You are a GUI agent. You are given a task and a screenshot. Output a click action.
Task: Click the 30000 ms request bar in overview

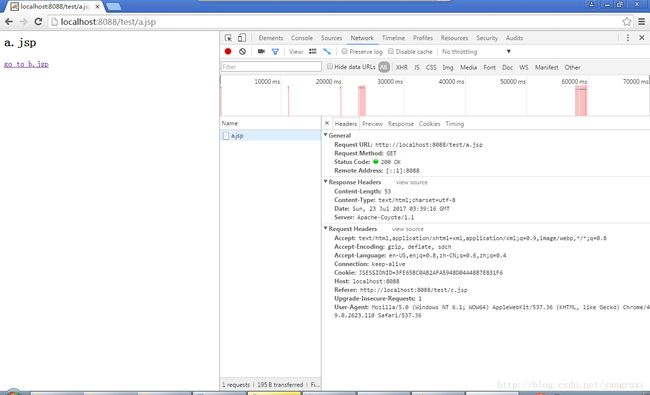pos(362,101)
